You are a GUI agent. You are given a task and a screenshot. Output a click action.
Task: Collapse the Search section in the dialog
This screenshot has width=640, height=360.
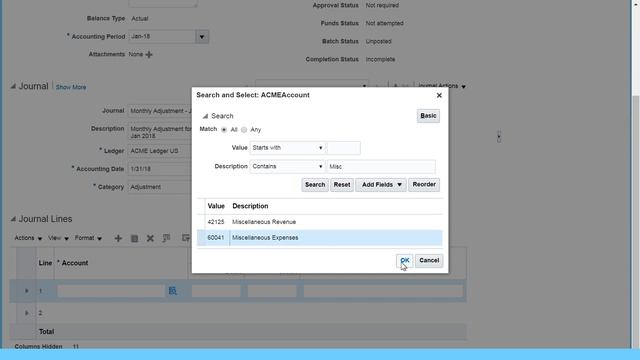[205, 116]
